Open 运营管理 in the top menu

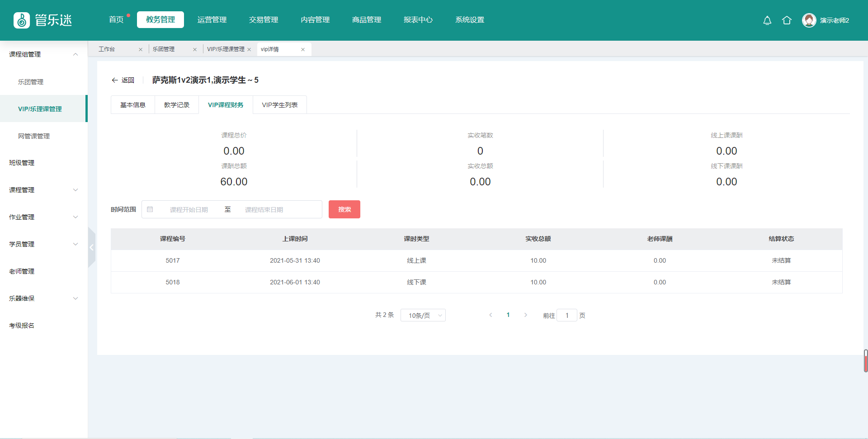click(212, 20)
